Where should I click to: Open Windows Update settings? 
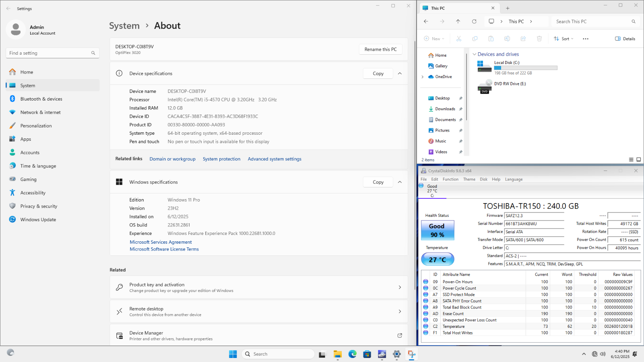tap(53, 220)
